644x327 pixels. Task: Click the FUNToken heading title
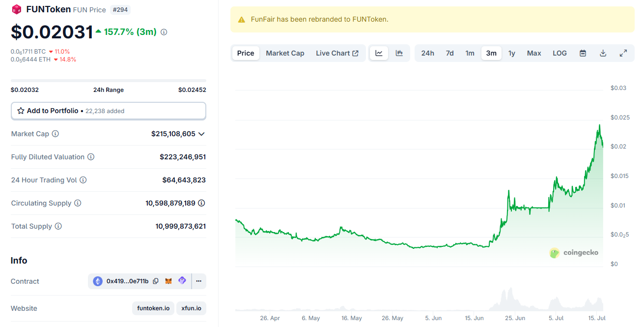pos(48,9)
